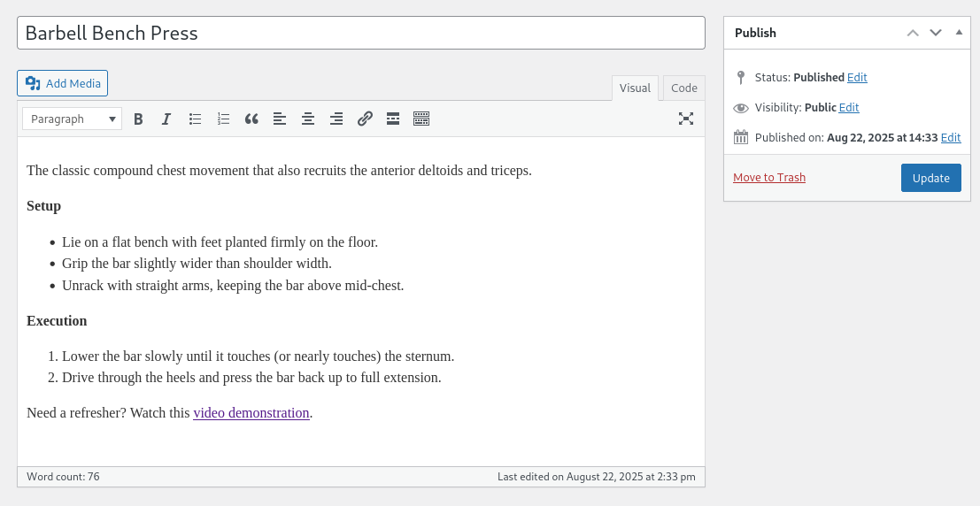Click the bullet starting 'Lie on a flat bench'
Viewport: 980px width, 506px height.
220,242
